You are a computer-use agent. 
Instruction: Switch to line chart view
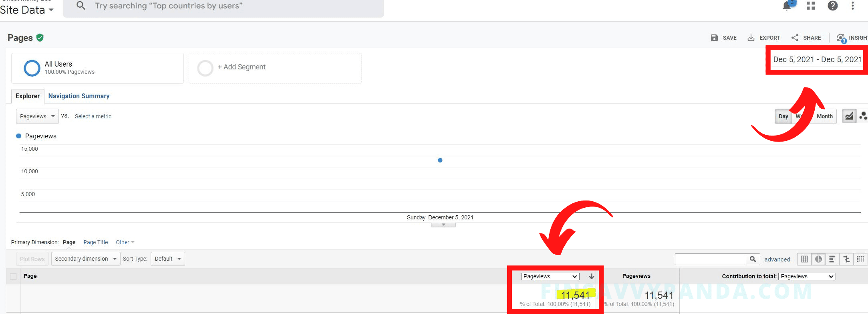coord(849,116)
